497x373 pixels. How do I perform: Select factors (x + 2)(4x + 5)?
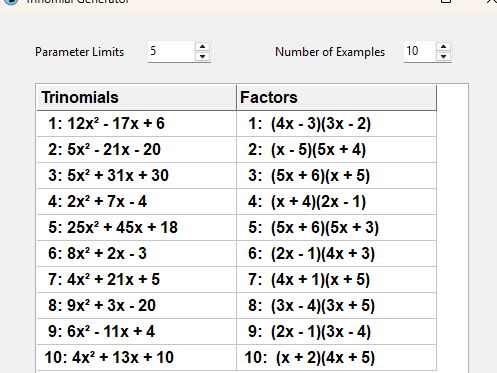(x=336, y=358)
